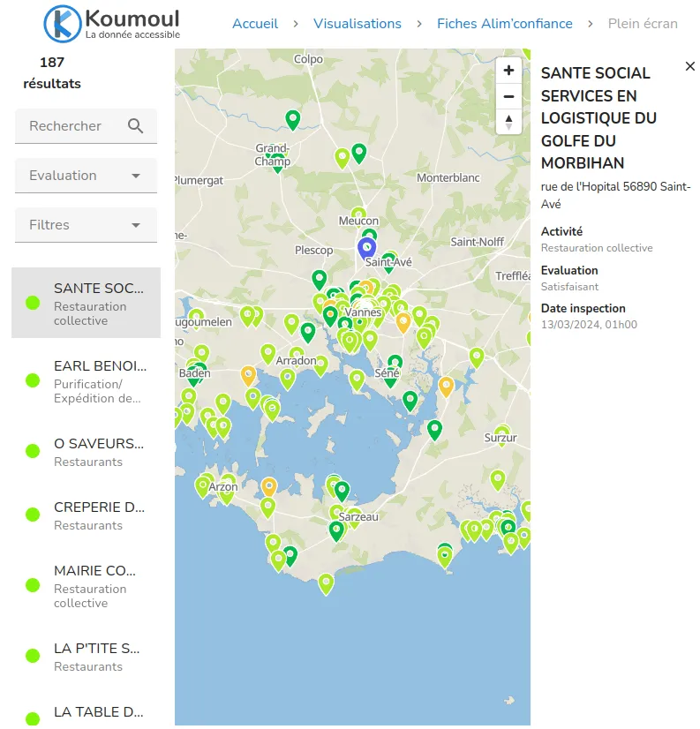Open the Filtres dropdown
Image resolution: width=700 pixels, height=729 pixels.
(x=86, y=224)
